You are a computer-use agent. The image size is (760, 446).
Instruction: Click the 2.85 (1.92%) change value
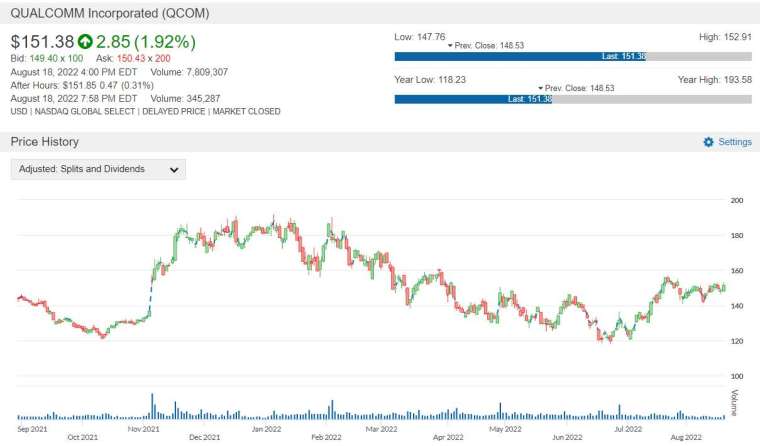[x=146, y=42]
